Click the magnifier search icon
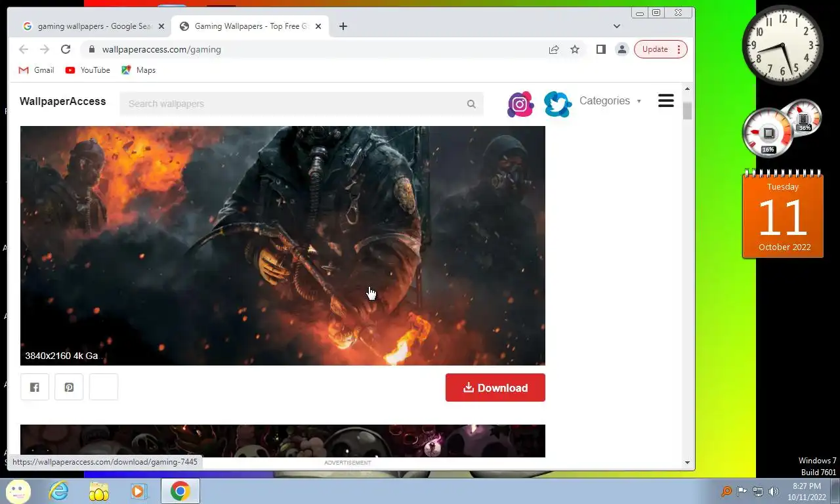The width and height of the screenshot is (840, 504). [x=471, y=104]
